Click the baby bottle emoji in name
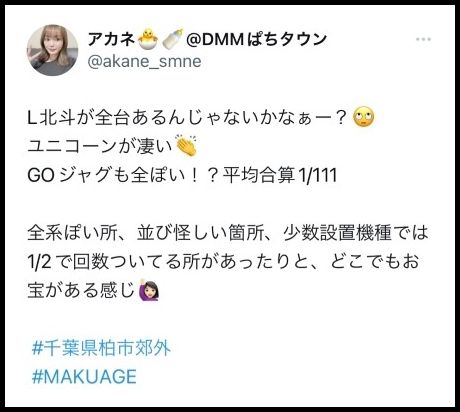The image size is (460, 412). pyautogui.click(x=172, y=39)
